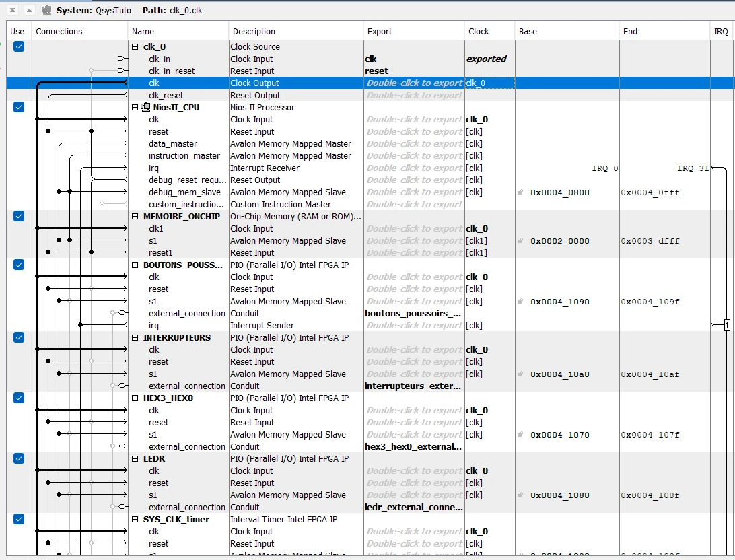Toggle Use checkbox for SYS_CLK_timer
This screenshot has width=735, height=560.
[x=19, y=519]
